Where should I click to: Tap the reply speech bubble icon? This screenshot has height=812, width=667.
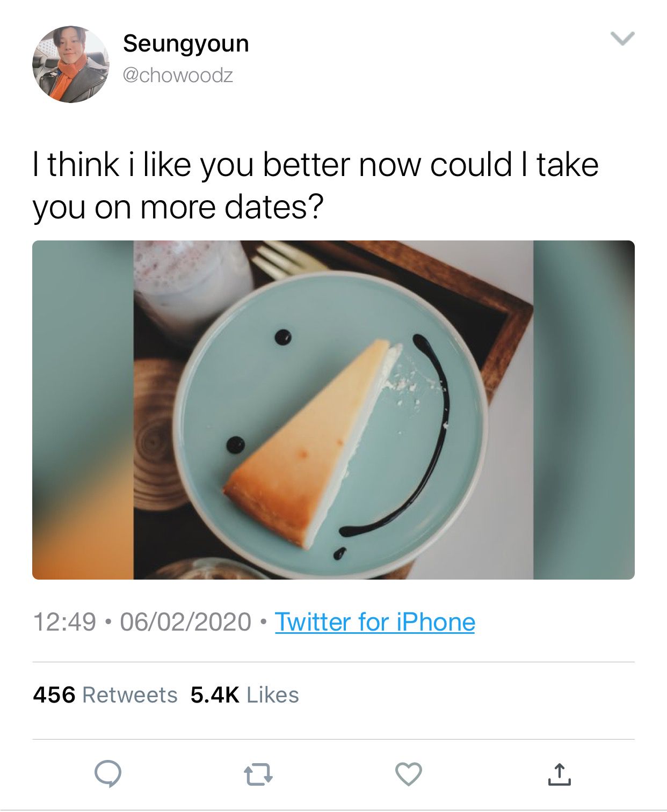pos(108,774)
